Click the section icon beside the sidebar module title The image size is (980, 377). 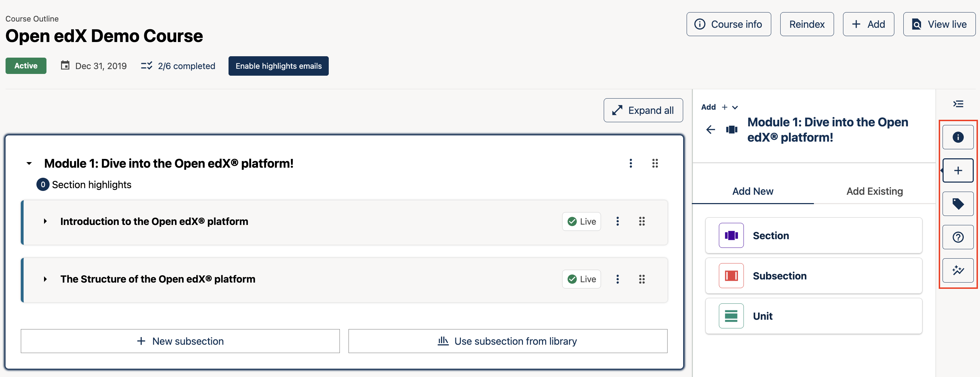click(x=731, y=129)
